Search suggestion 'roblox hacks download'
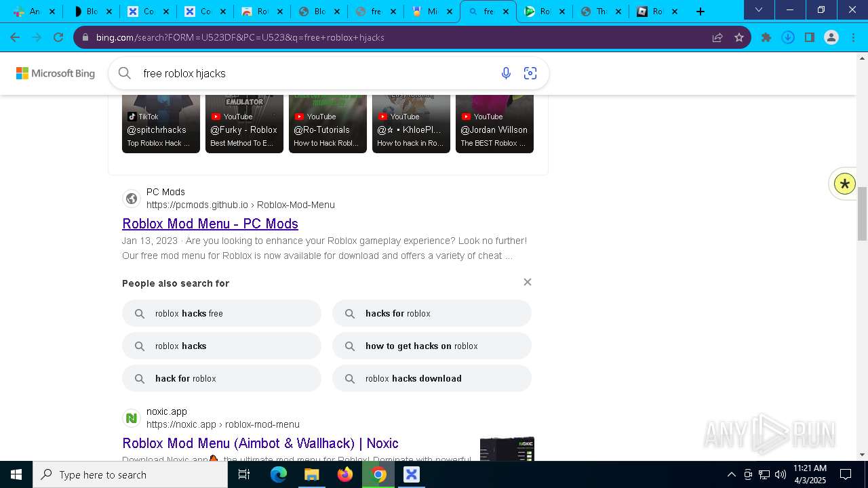Image resolution: width=868 pixels, height=488 pixels. click(x=432, y=378)
